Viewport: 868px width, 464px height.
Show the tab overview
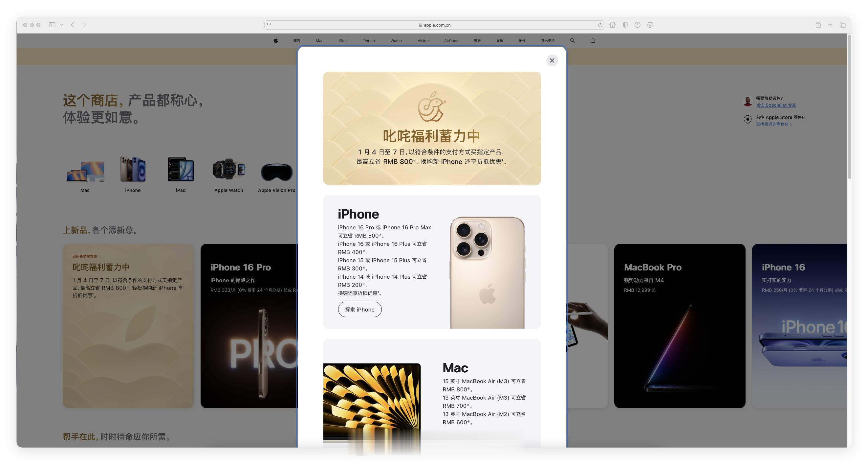(x=842, y=25)
